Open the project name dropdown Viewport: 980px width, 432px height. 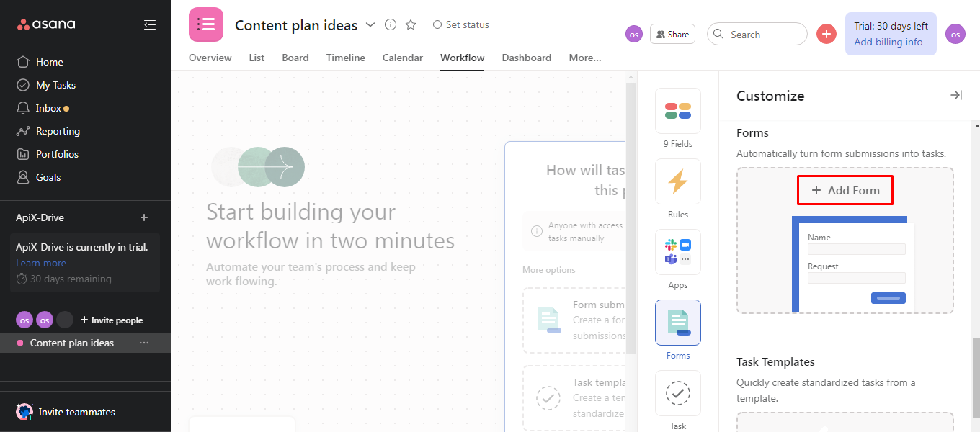click(x=370, y=24)
